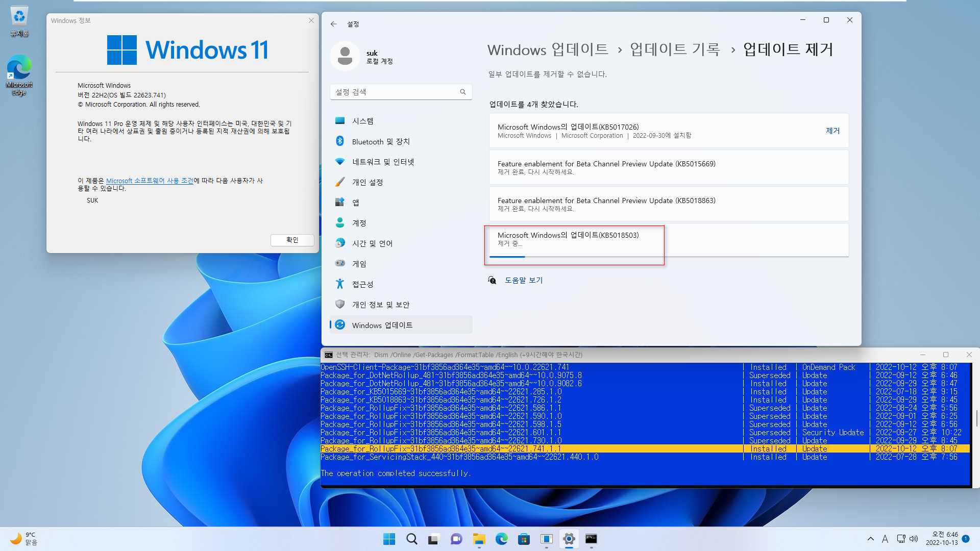This screenshot has height=551, width=980.
Task: Open Task View on the taskbar
Action: click(434, 539)
